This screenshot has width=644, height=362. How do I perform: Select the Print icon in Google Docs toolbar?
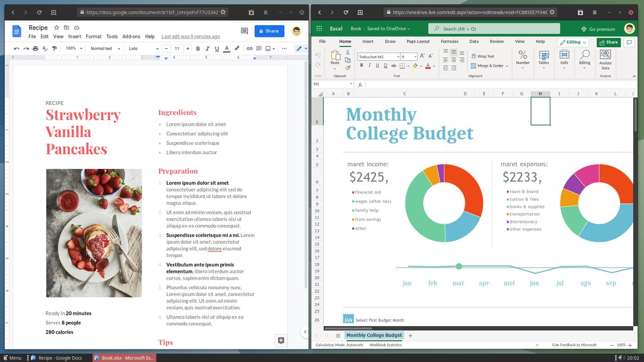coord(36,48)
